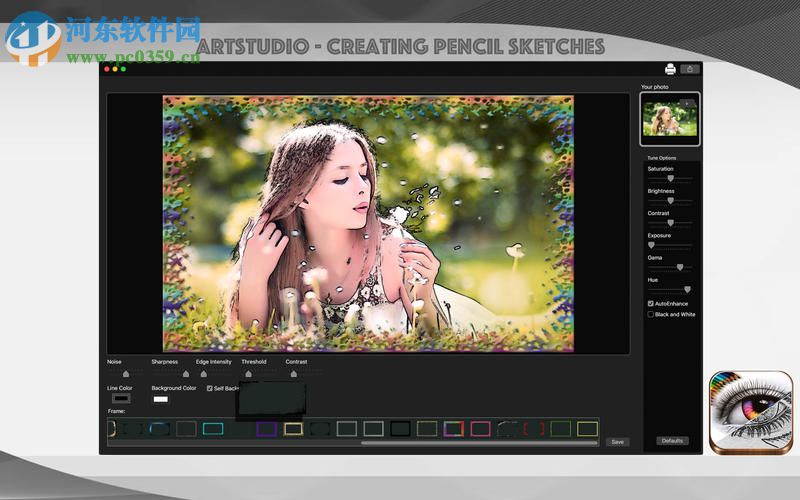Click the Threshold slider handle

click(248, 374)
